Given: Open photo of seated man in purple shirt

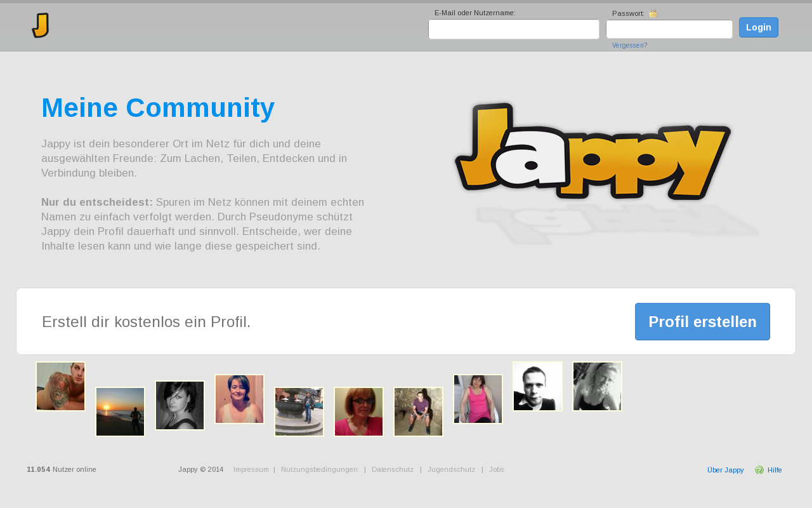Looking at the screenshot, I should 418,411.
